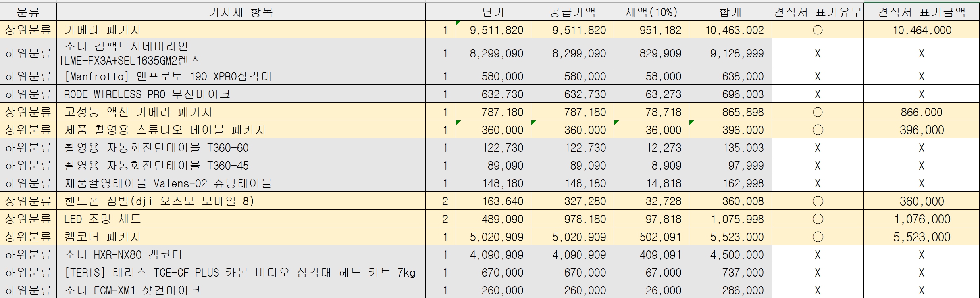Select the circle mark in LED 조명 세트 row
The height and width of the screenshot is (298, 980).
[818, 219]
